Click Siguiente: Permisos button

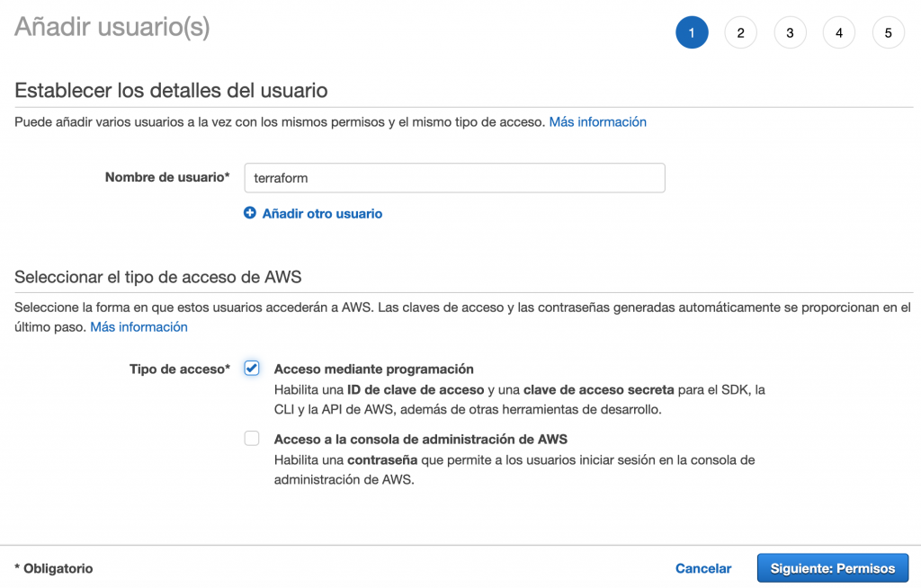point(832,568)
